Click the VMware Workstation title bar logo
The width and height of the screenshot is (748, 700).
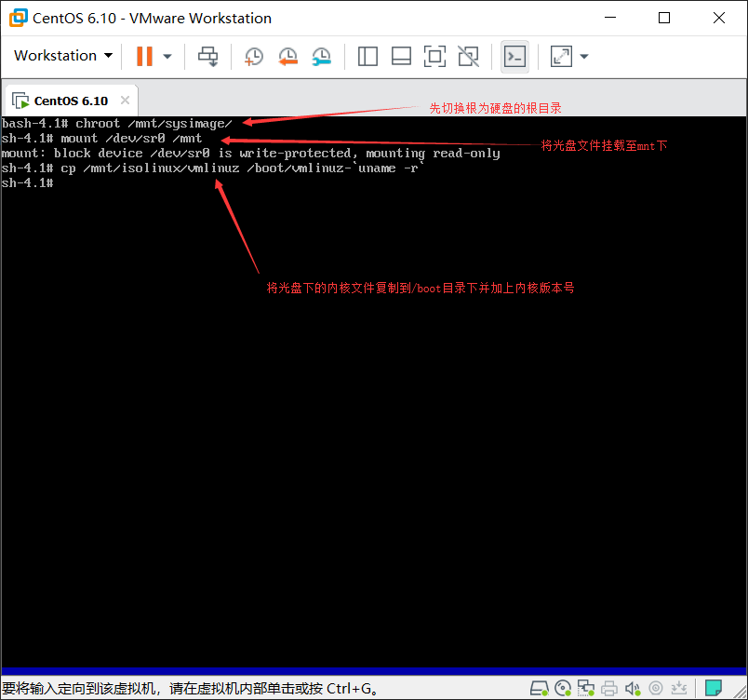[18, 18]
